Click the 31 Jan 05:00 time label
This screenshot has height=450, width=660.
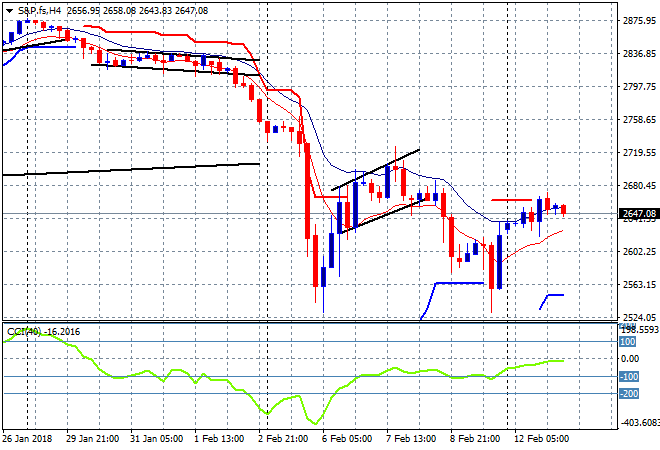point(157,439)
